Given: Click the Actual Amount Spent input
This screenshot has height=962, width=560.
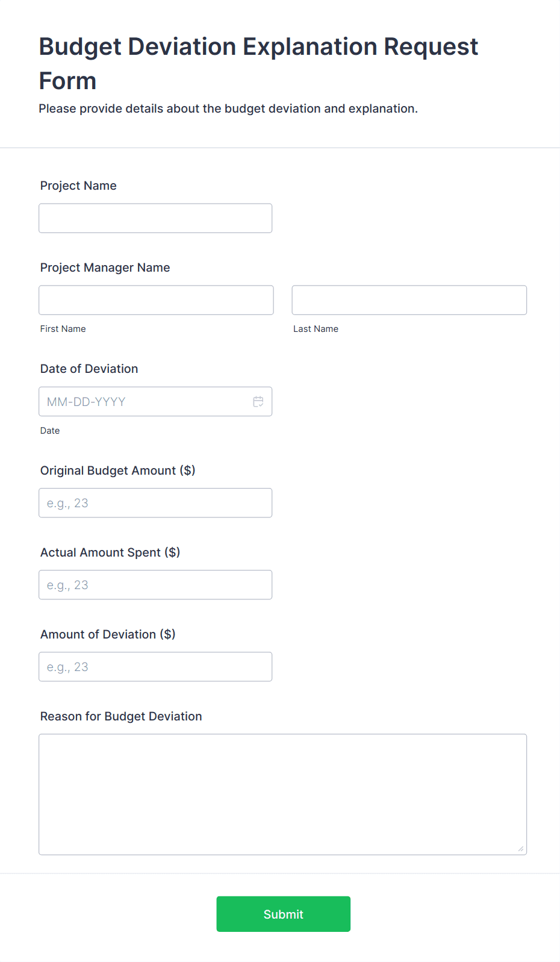Looking at the screenshot, I should point(155,584).
